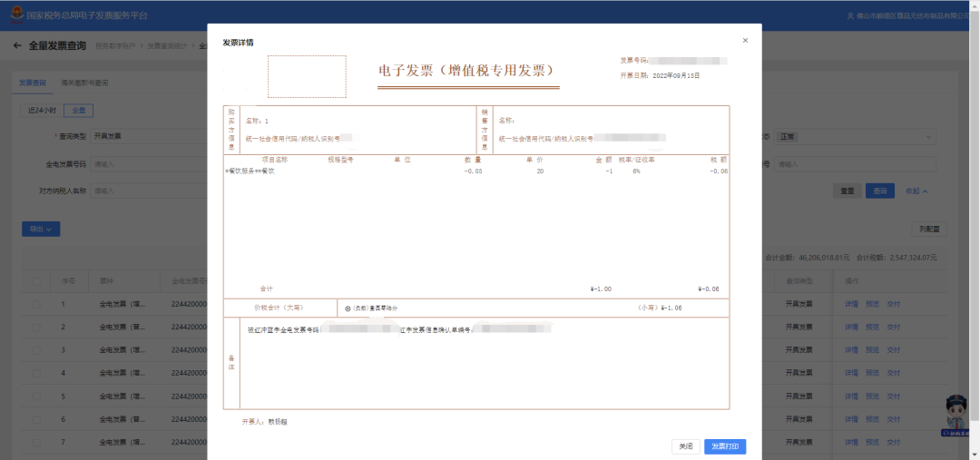Click the 重置 button in the query form
Viewport: 980px width, 460px height.
tap(847, 191)
